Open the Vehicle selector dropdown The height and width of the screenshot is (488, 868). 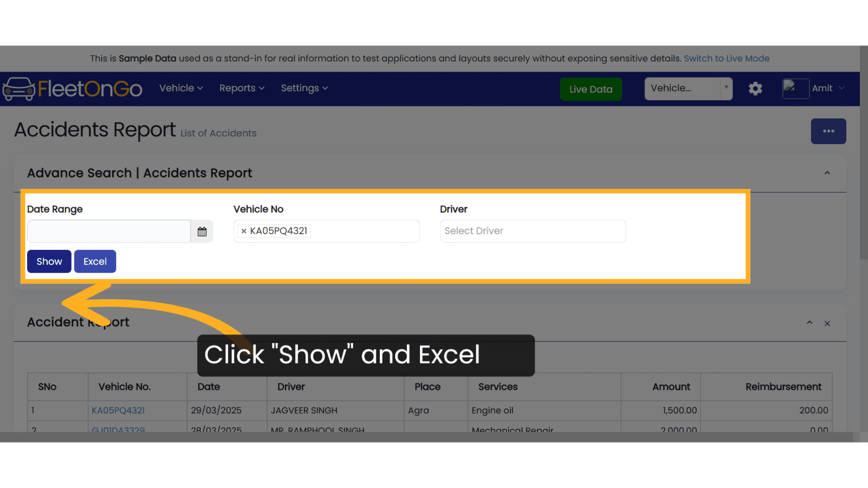(688, 88)
